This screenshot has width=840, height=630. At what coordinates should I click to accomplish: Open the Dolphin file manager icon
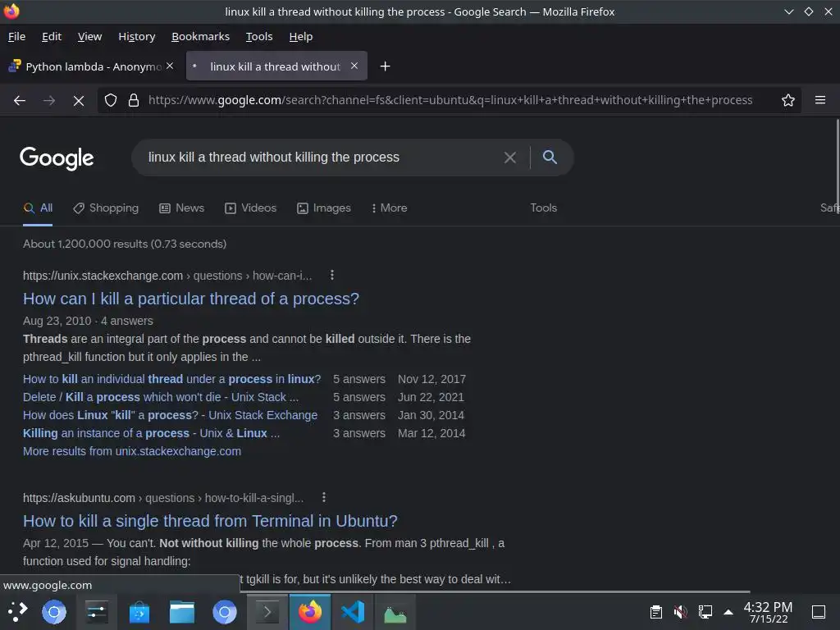pyautogui.click(x=182, y=612)
